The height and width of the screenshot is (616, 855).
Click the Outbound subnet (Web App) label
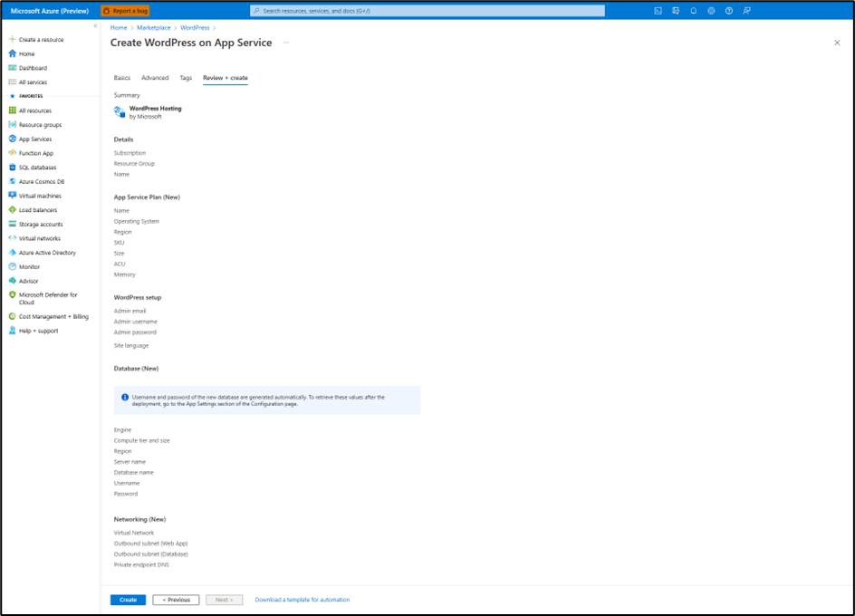[x=151, y=544]
